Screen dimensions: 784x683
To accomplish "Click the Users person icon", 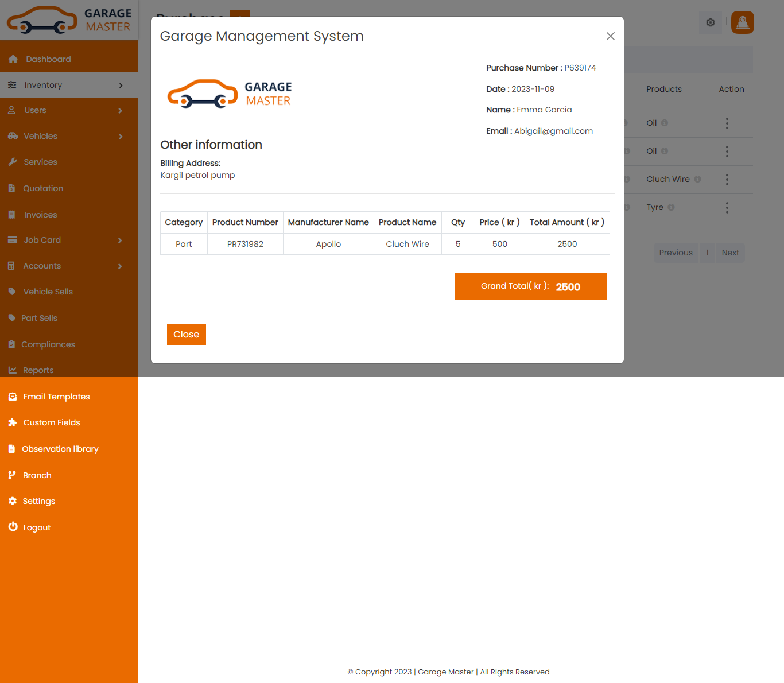I will pyautogui.click(x=11, y=110).
